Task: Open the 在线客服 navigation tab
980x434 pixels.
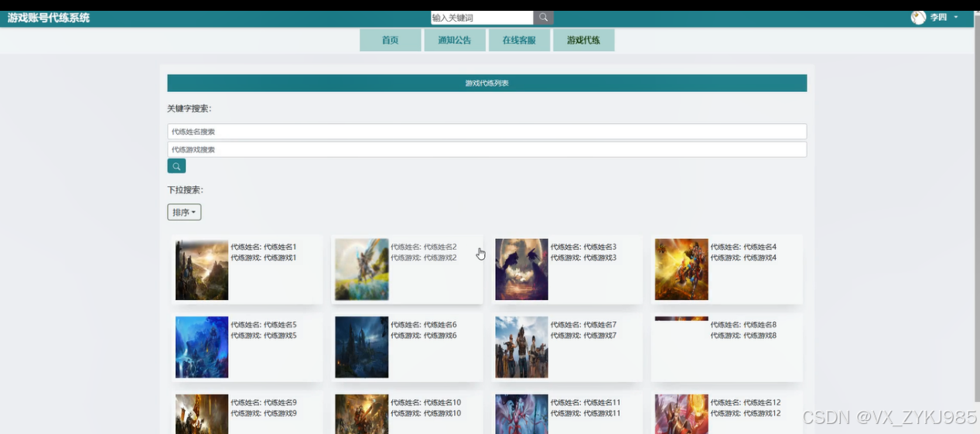Action: pos(519,40)
